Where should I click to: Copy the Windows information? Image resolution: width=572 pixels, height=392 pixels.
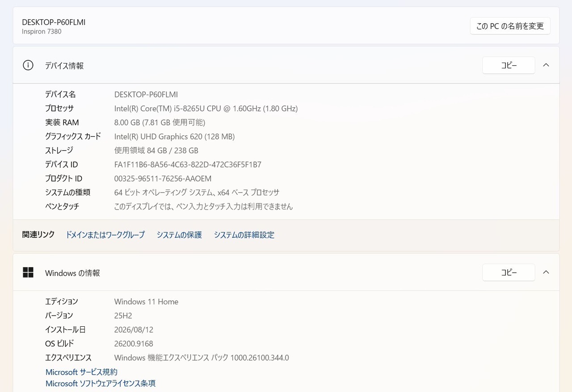tap(509, 272)
